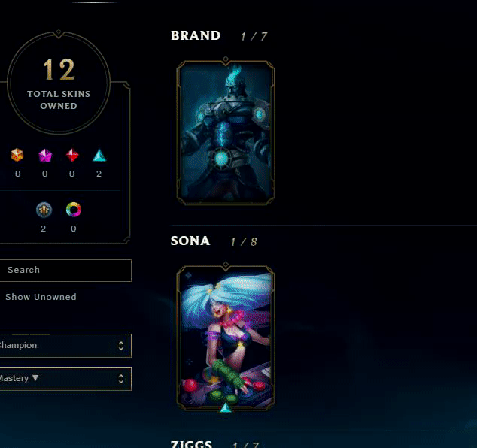The image size is (477, 448).
Task: Click the BRAND champion section heading
Action: 196,35
